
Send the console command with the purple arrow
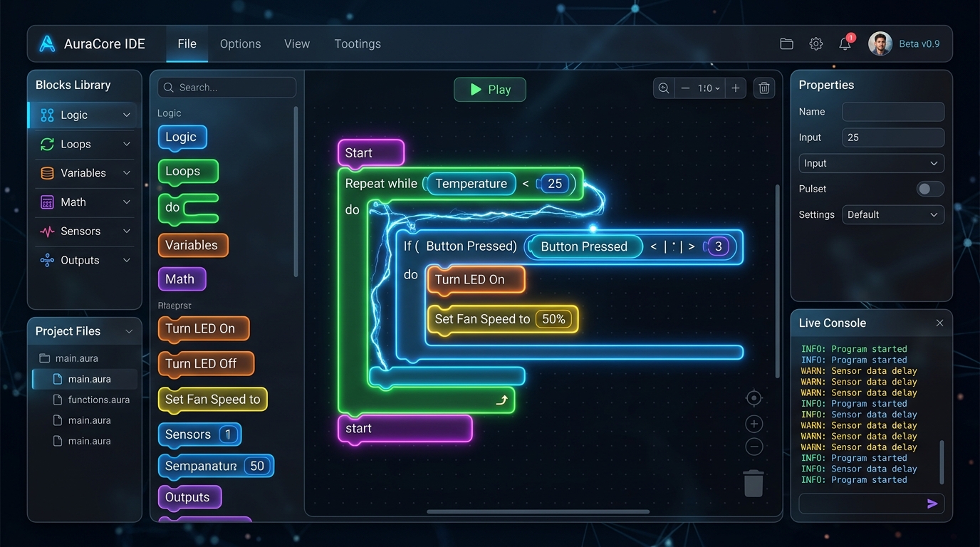[932, 504]
